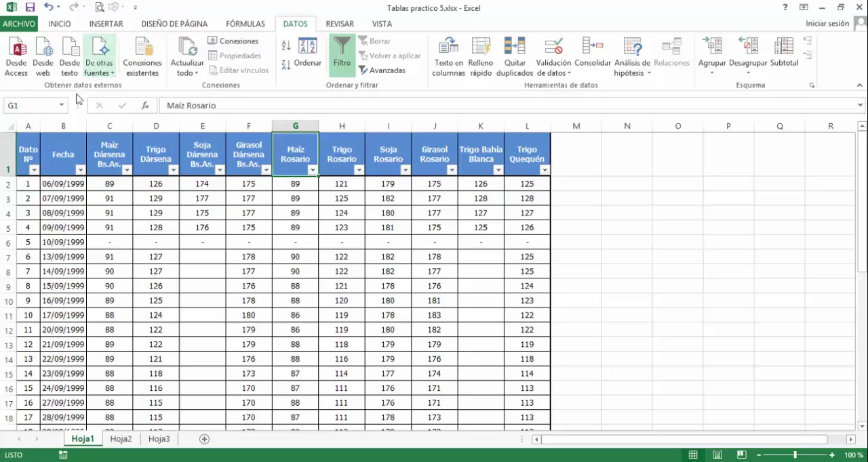
Task: Open the VISTA tab
Action: click(382, 24)
